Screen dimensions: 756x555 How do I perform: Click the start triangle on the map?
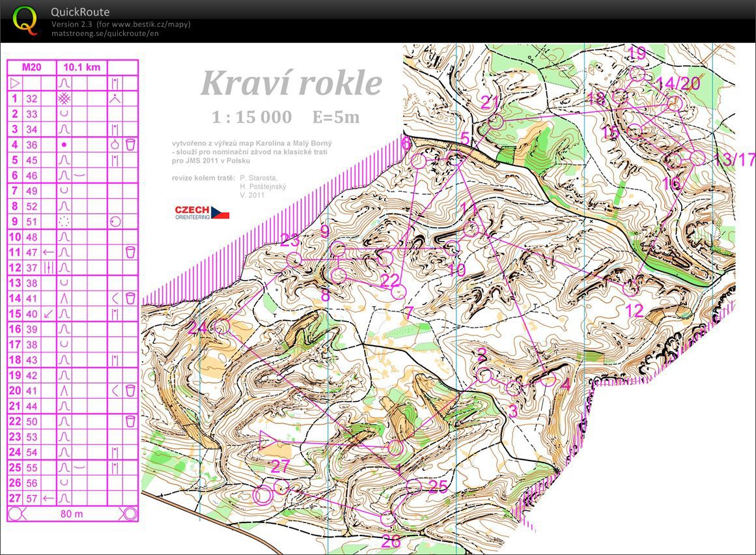pyautogui.click(x=268, y=441)
